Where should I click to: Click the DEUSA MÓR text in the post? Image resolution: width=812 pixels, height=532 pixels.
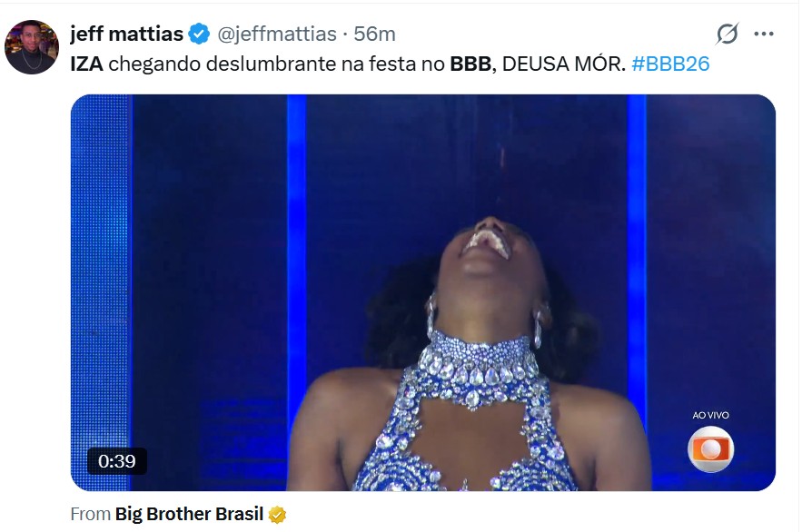[x=563, y=64]
